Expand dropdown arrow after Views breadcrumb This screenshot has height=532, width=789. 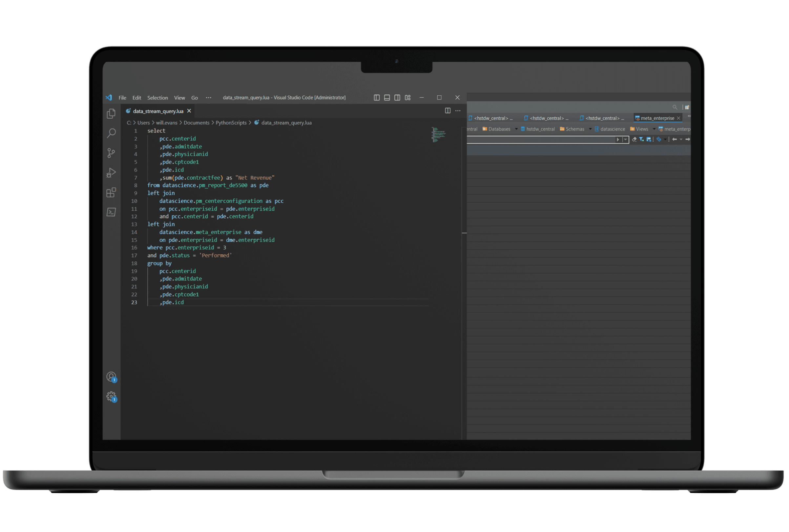pos(654,129)
